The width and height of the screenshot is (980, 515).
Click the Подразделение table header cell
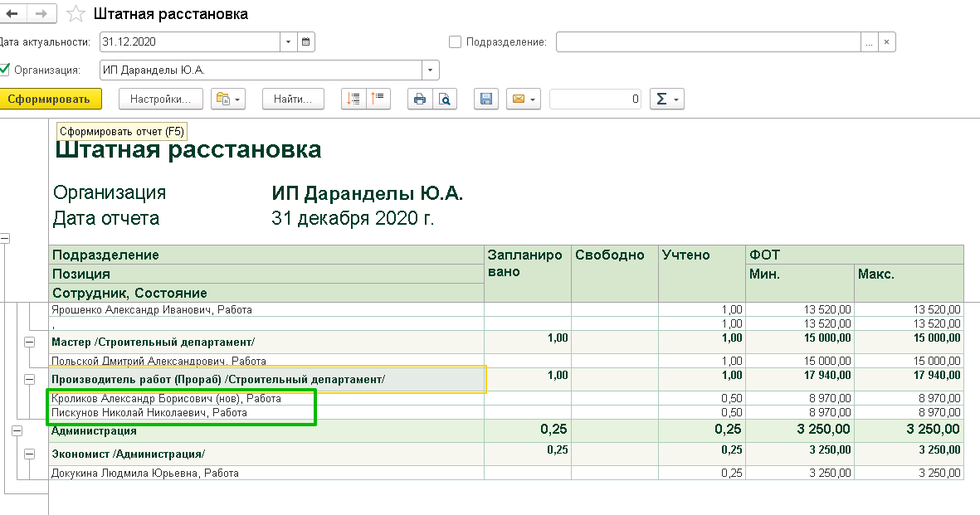267,255
